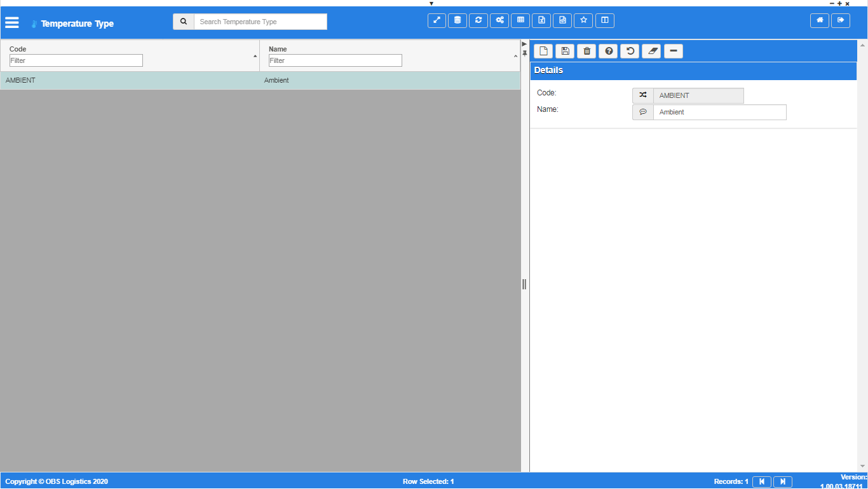Click the top center down-arrow expander

coord(431,3)
